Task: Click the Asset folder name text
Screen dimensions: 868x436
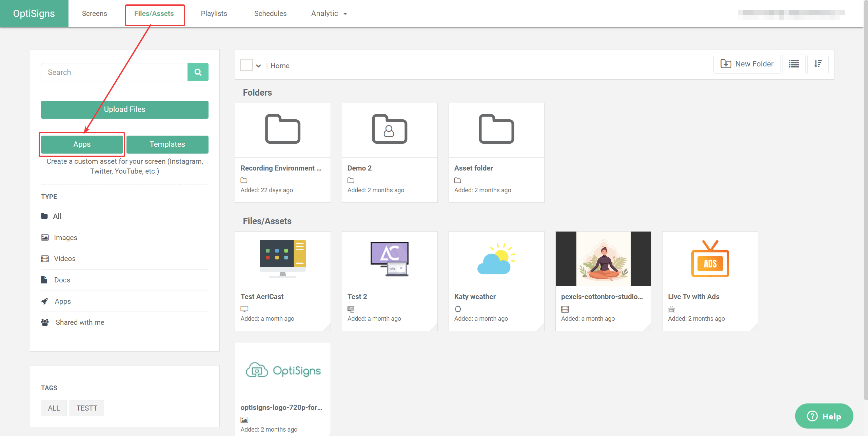Action: point(474,168)
